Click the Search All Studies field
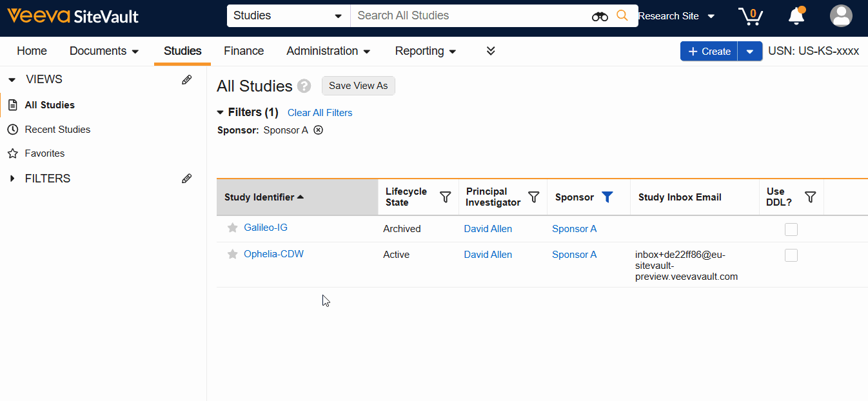This screenshot has width=868, height=401. pyautogui.click(x=471, y=16)
